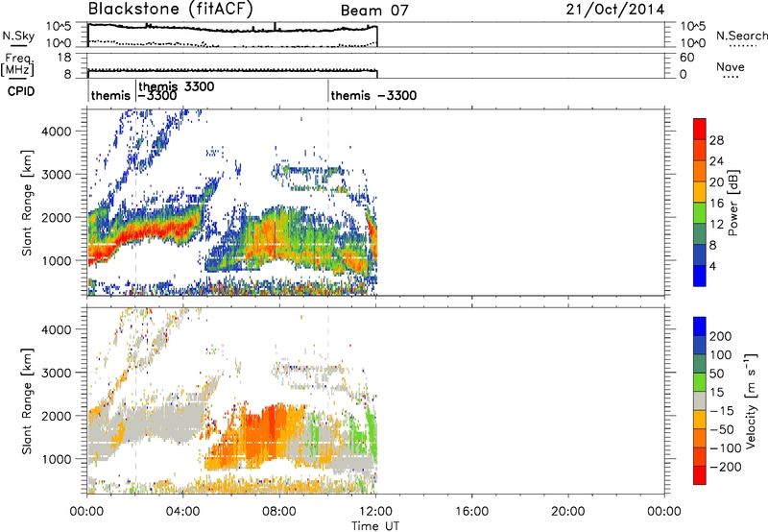
Task: Select the bright blue bottom segment of power colorbar
Action: click(700, 276)
